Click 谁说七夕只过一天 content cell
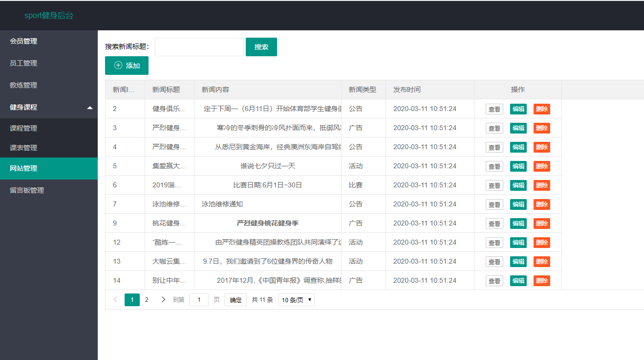The width and height of the screenshot is (644, 360). 268,166
